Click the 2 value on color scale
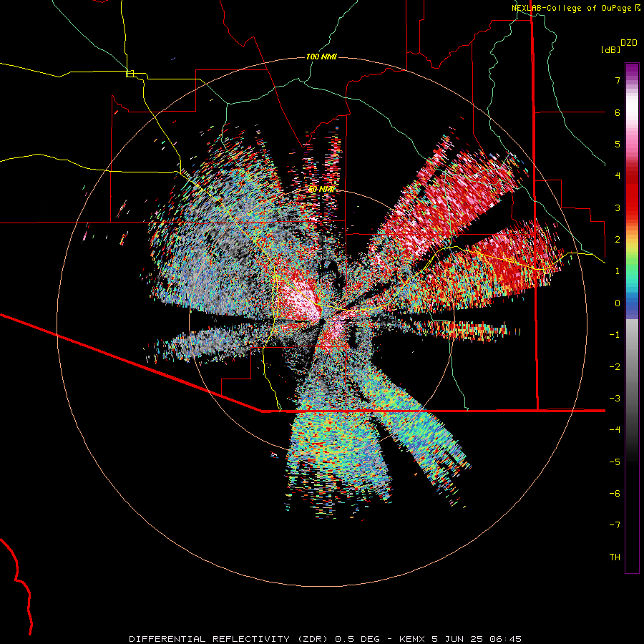The height and width of the screenshot is (644, 644). 618,240
